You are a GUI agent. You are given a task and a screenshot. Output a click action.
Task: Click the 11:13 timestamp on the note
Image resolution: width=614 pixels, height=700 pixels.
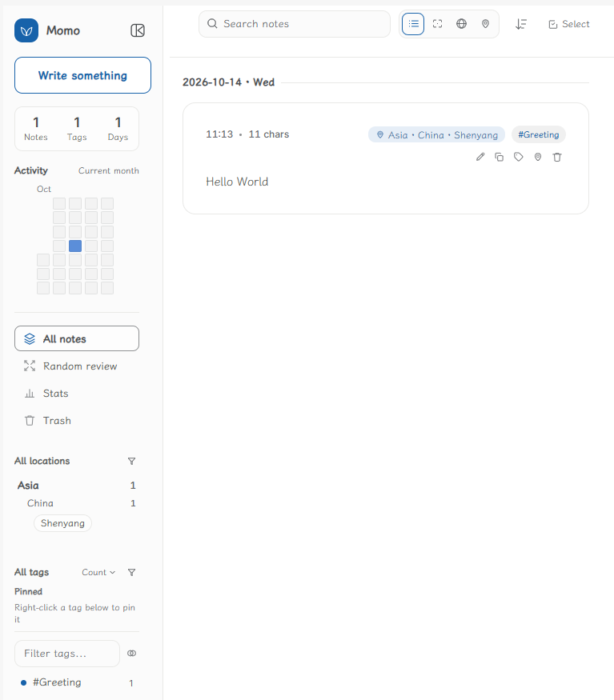(219, 134)
